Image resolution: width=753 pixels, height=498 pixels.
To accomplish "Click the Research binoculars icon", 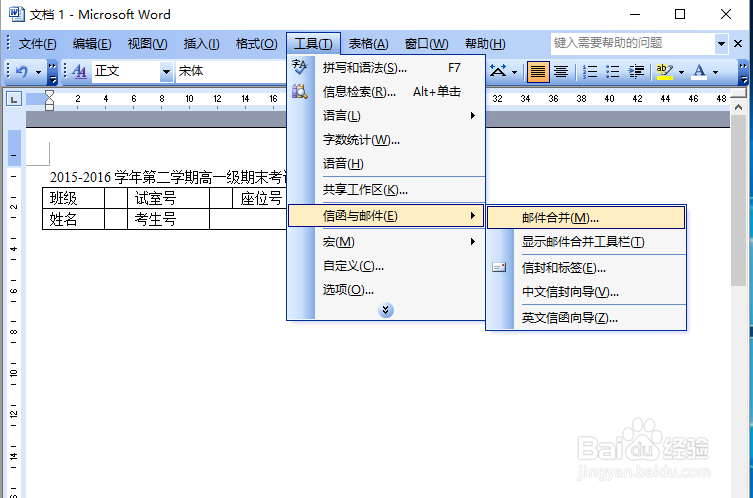I will (x=300, y=91).
